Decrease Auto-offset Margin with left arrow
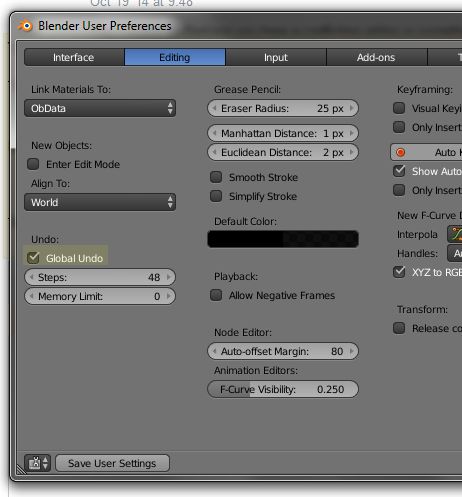Screen dimensions: 462x497 pos(215,351)
